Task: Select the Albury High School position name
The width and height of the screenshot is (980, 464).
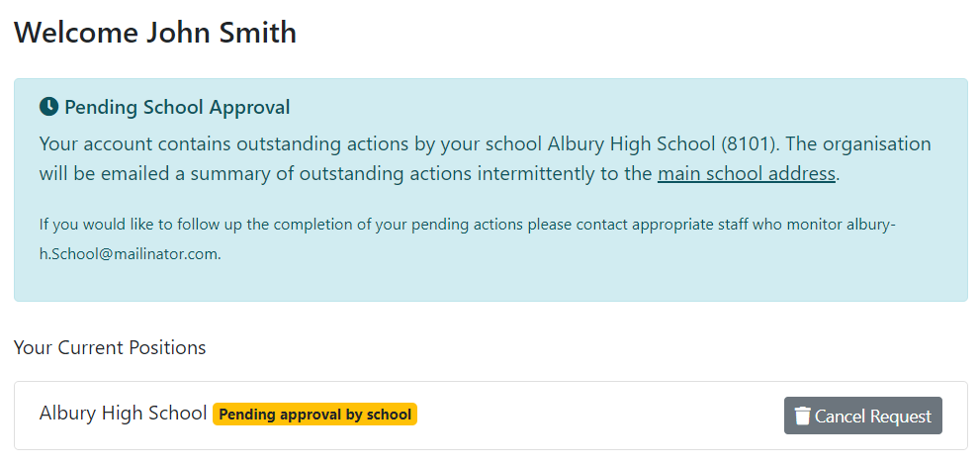Action: (x=124, y=414)
